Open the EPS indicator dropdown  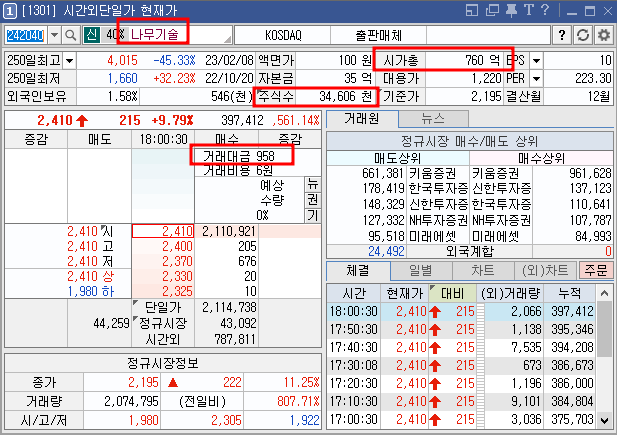536,61
